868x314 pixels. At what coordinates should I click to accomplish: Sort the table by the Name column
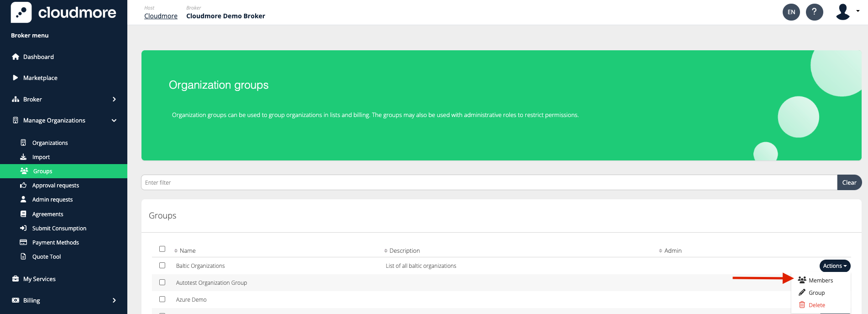(x=187, y=250)
